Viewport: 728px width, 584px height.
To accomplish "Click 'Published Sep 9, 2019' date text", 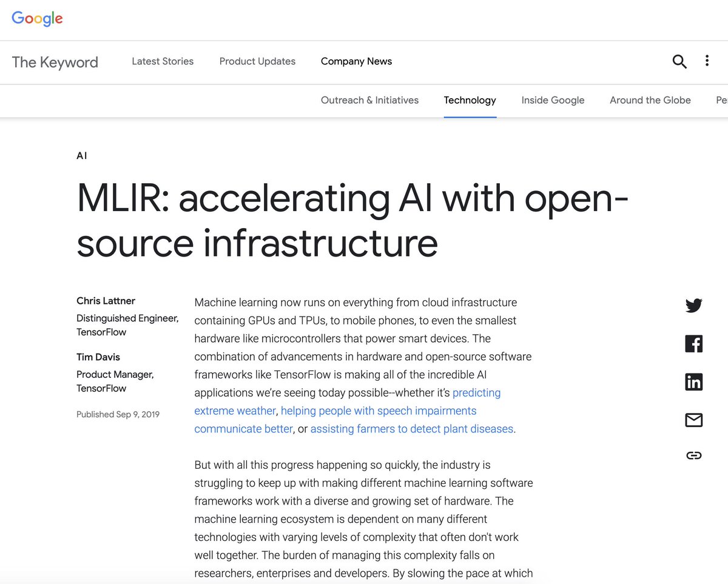I will click(118, 414).
